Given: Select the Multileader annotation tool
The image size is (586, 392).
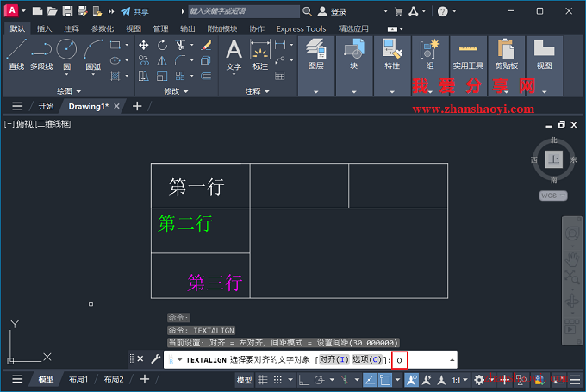Looking at the screenshot, I should [x=280, y=60].
